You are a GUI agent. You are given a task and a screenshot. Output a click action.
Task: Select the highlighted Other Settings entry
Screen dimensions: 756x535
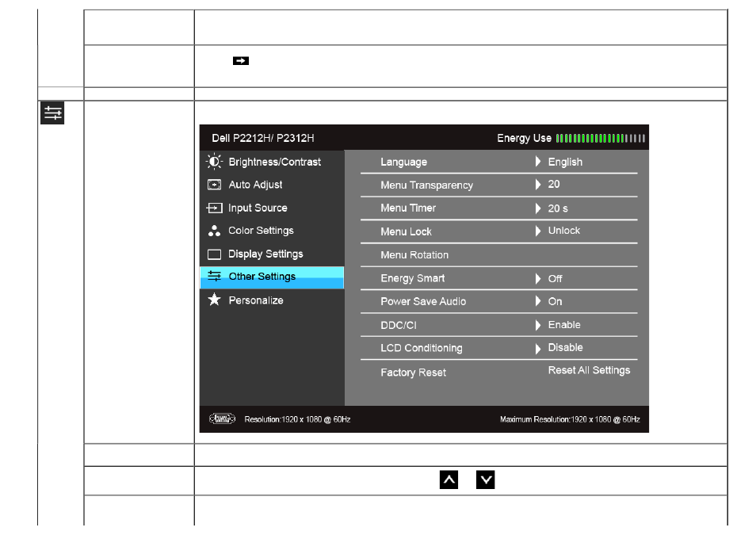(x=273, y=277)
